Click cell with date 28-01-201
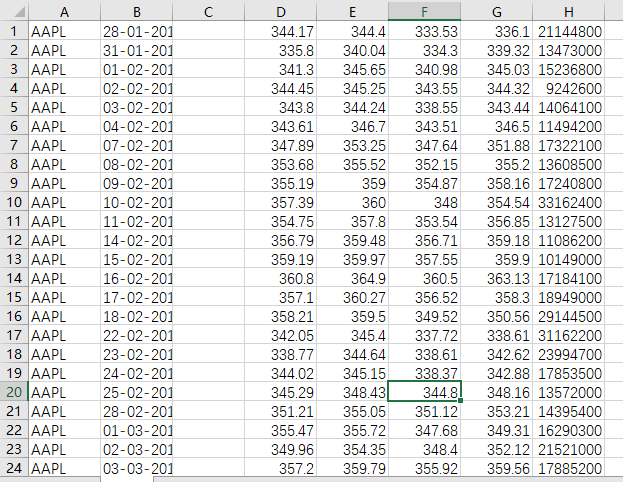This screenshot has height=482, width=623. tap(137, 31)
